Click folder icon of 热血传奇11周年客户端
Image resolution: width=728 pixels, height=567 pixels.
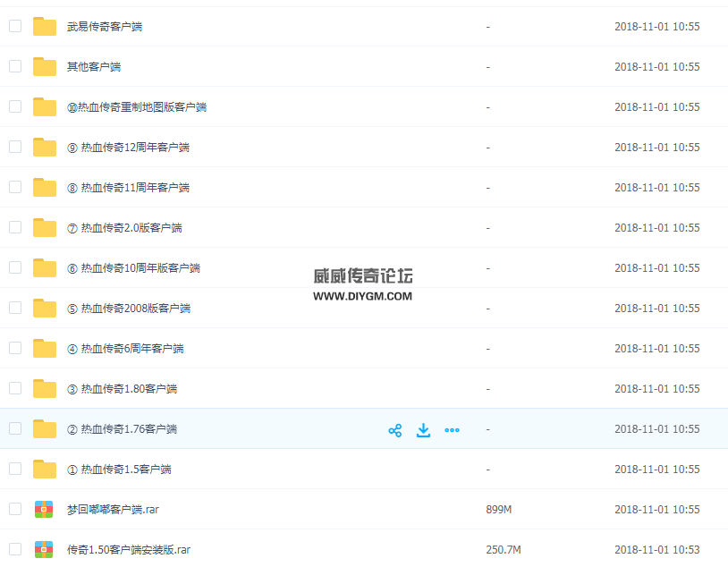click(x=45, y=188)
